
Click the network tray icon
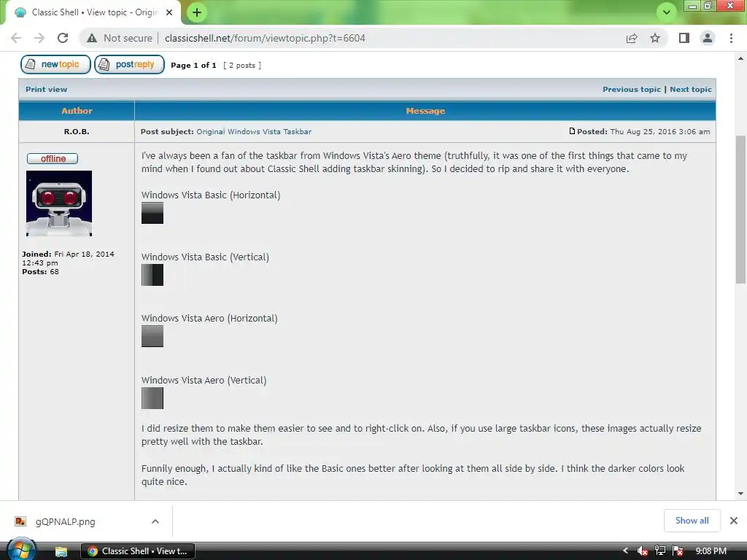[659, 551]
